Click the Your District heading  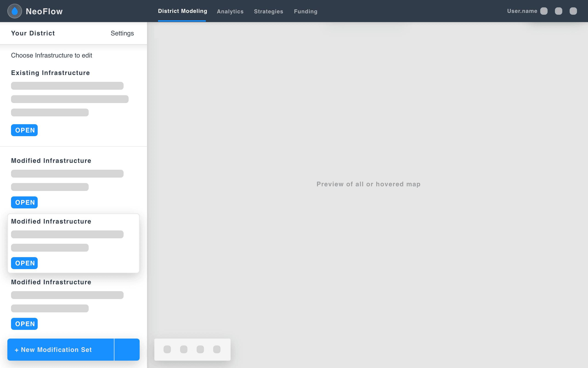[x=33, y=33]
